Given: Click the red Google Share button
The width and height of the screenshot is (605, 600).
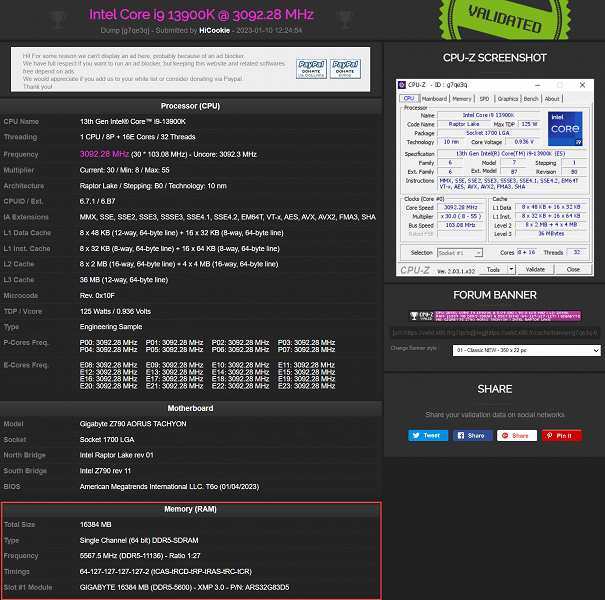Looking at the screenshot, I should (516, 435).
